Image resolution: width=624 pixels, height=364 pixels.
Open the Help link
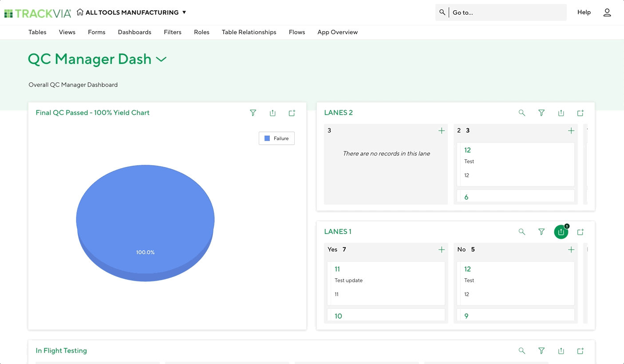pos(584,12)
